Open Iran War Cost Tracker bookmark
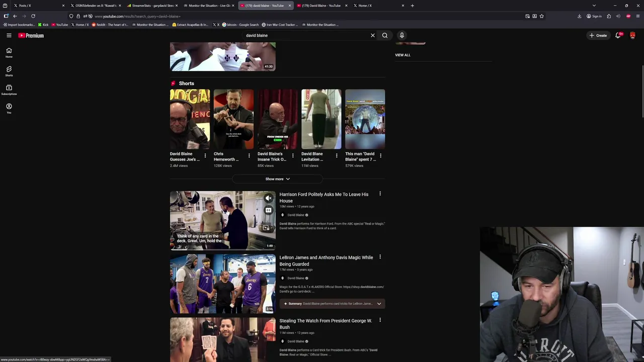Screen dimensions: 644x362 [280, 25]
